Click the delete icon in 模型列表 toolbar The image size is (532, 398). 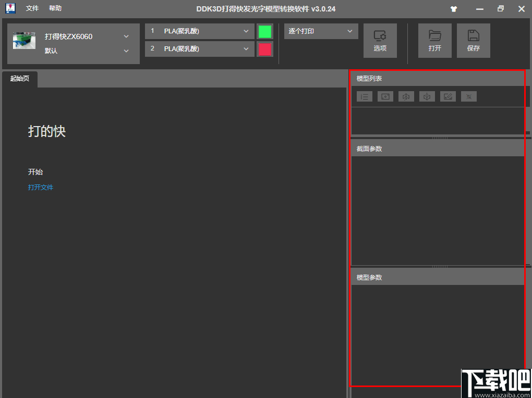468,96
